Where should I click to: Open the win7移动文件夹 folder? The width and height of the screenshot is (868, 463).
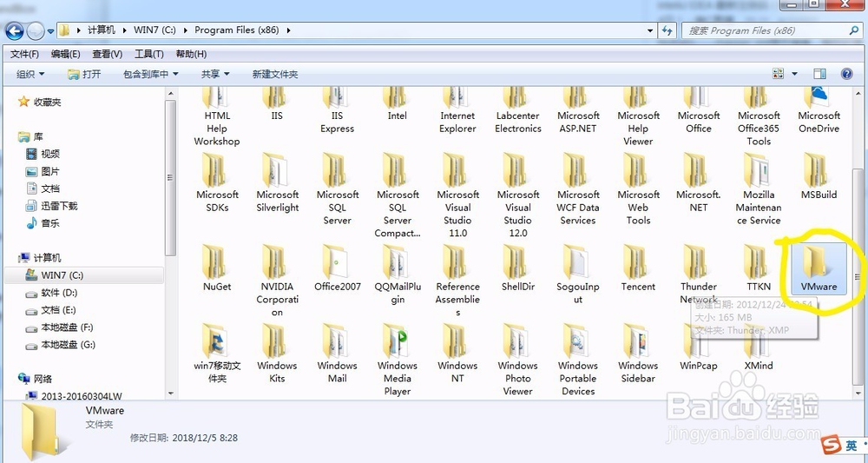point(217,354)
